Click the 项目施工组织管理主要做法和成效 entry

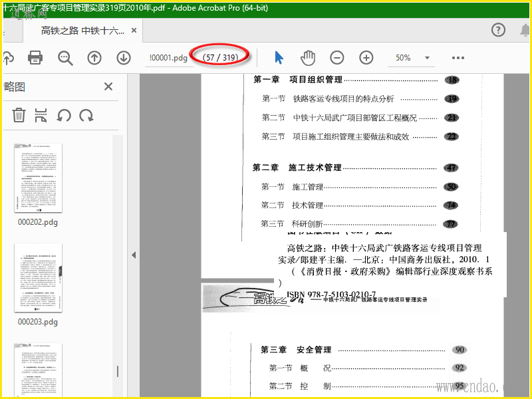point(351,137)
